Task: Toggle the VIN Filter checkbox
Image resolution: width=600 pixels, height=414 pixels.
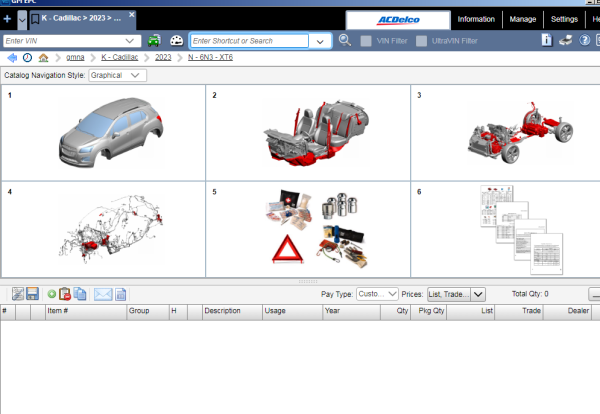Action: coord(366,41)
